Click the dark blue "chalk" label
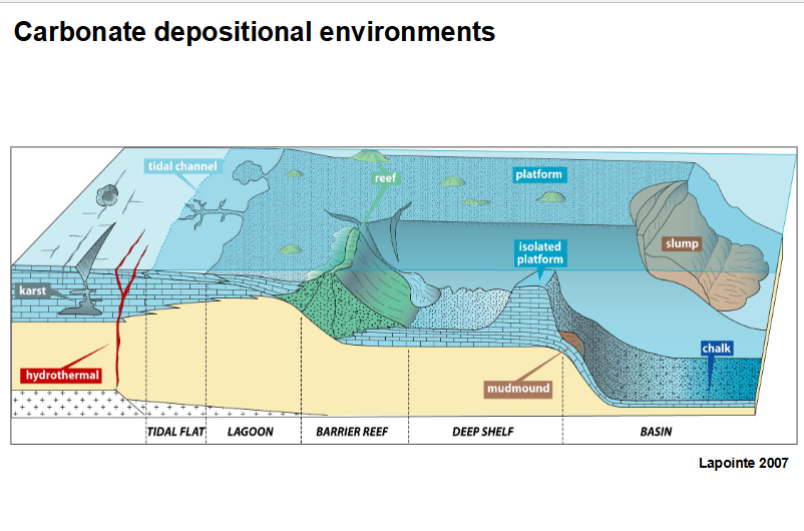This screenshot has width=804, height=531. (x=717, y=347)
